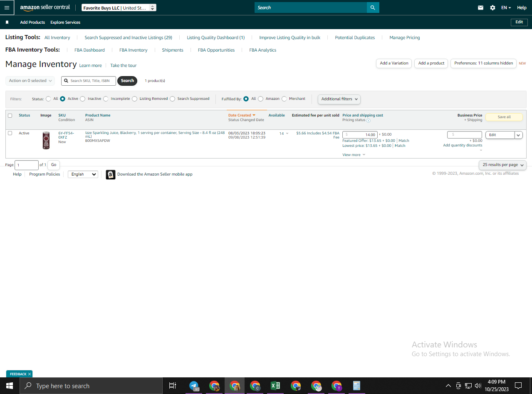532x394 pixels.
Task: Open Excel from the taskbar
Action: [x=275, y=386]
